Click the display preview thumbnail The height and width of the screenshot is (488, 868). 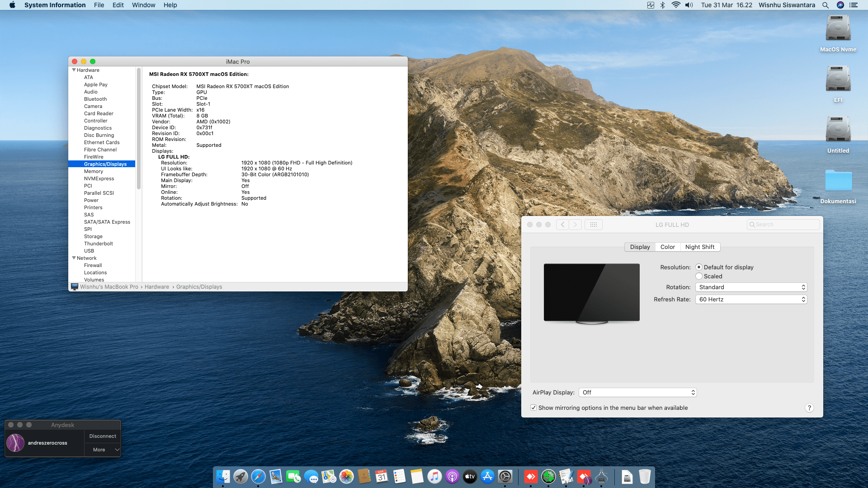coord(591,294)
